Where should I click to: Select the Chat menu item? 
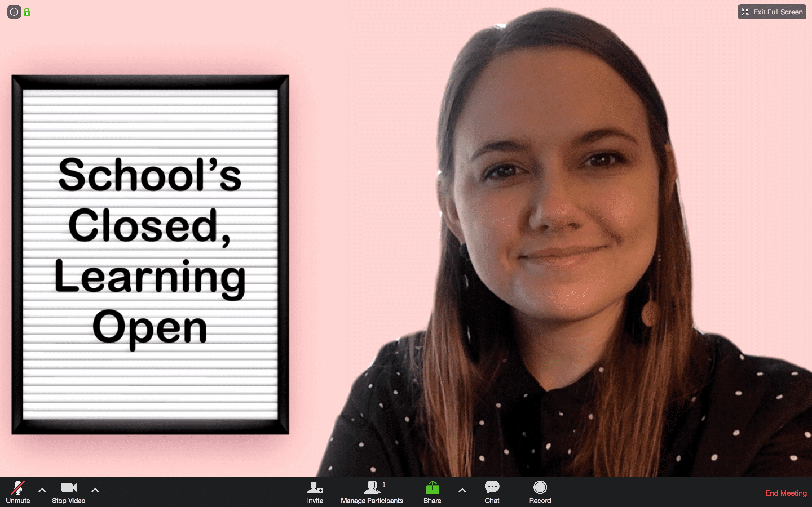point(491,492)
